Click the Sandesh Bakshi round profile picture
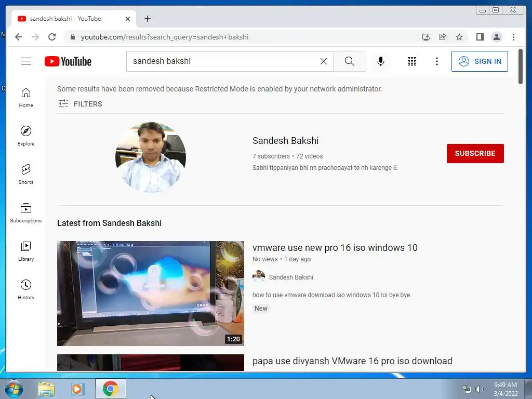The height and width of the screenshot is (399, 532). (x=151, y=157)
